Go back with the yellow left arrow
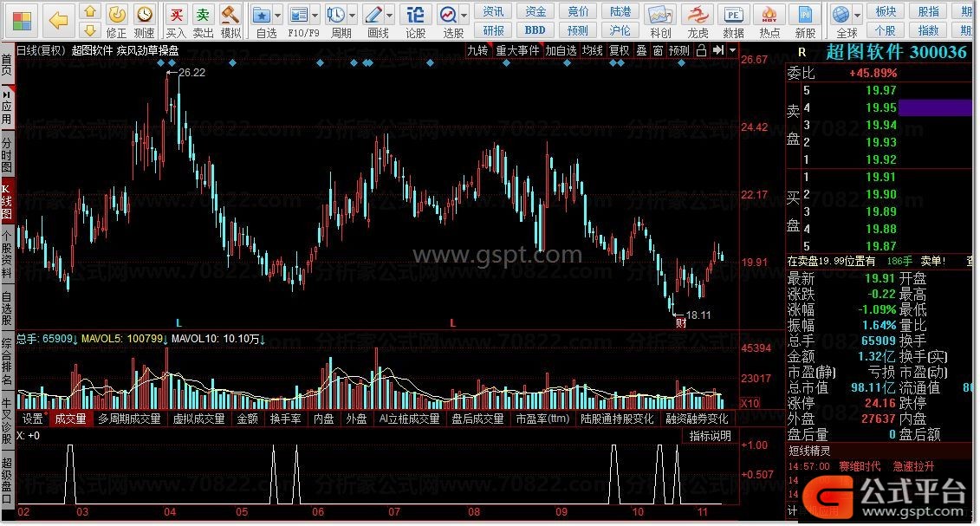The height and width of the screenshot is (526, 980). point(58,21)
